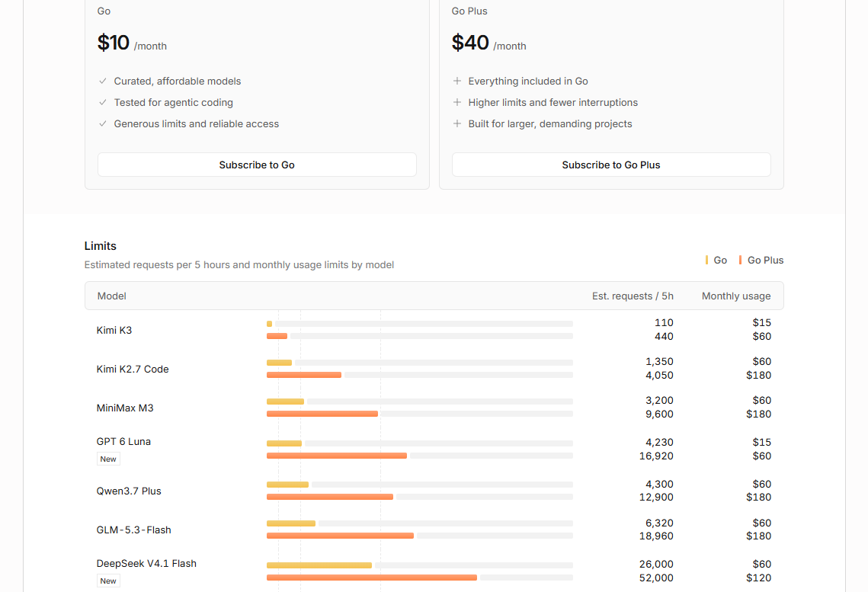Click the 4,050 requests value
Image resolution: width=868 pixels, height=592 pixels.
659,375
